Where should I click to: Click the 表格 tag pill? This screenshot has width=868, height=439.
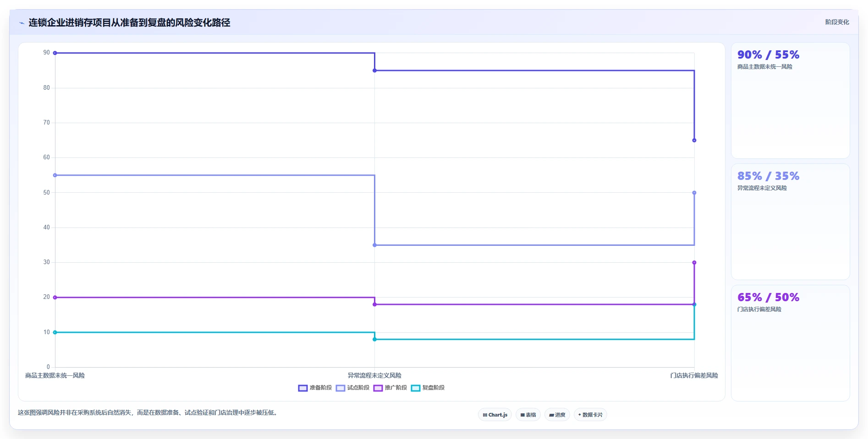528,415
